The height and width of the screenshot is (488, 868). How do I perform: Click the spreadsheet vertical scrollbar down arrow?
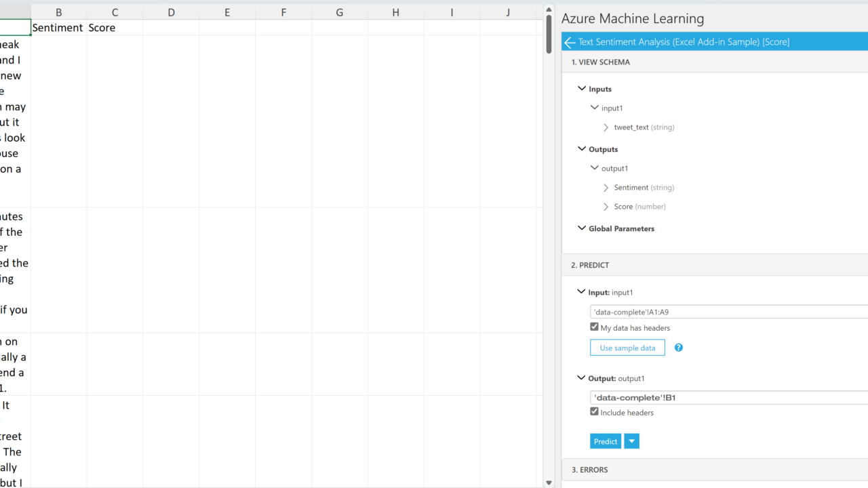point(549,483)
